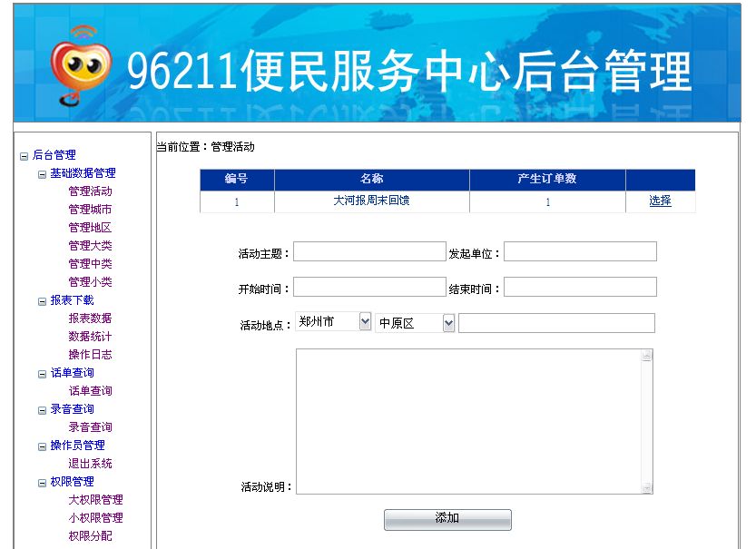
Task: Collapse the 话单查询 tree section
Action: click(x=42, y=374)
